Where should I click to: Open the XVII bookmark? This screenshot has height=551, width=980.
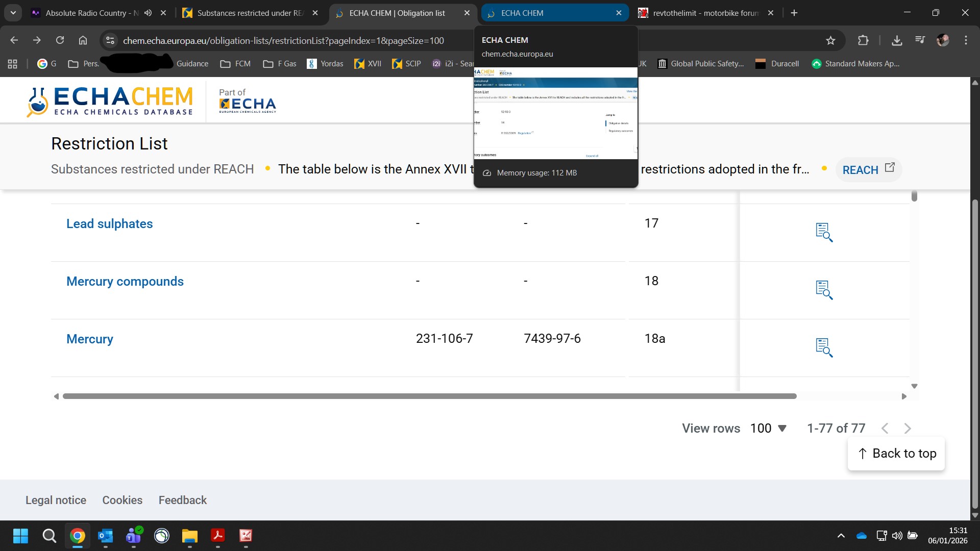pos(368,64)
